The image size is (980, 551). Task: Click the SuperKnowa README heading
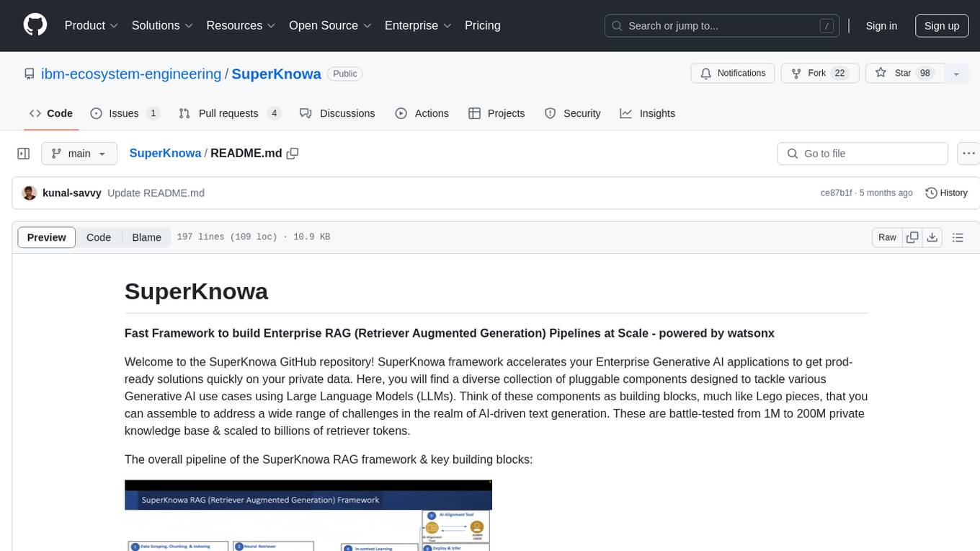click(196, 291)
